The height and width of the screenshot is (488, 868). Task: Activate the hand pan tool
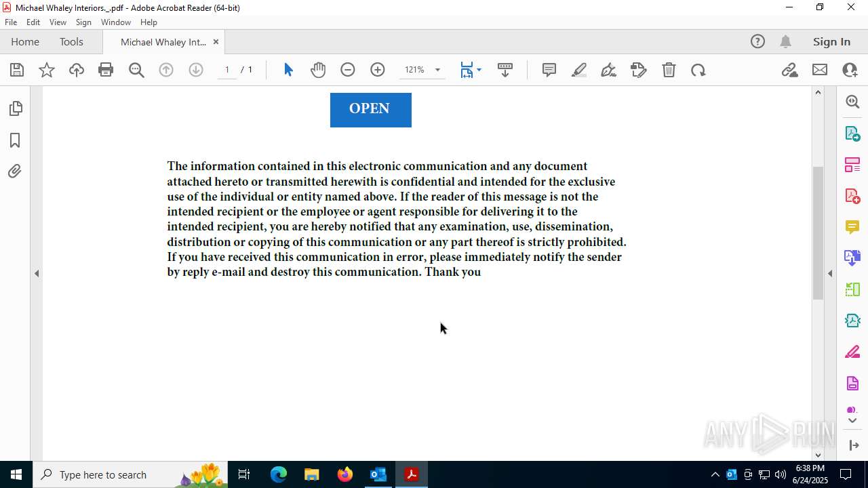coord(318,70)
